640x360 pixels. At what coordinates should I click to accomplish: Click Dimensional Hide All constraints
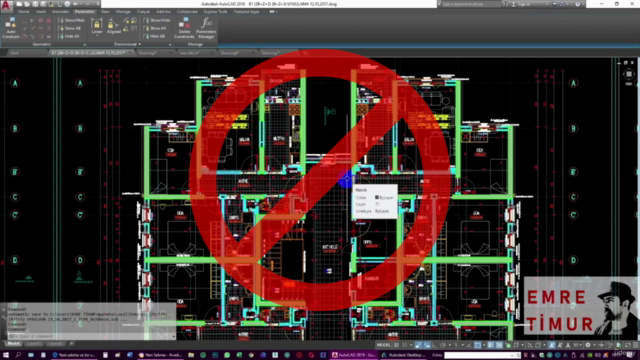point(155,36)
